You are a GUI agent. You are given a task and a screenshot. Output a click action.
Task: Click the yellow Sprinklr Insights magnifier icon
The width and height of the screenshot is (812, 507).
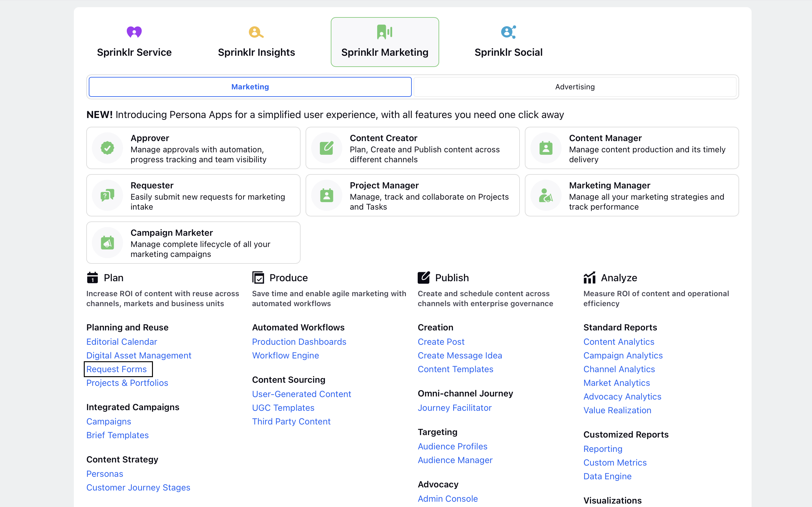256,32
